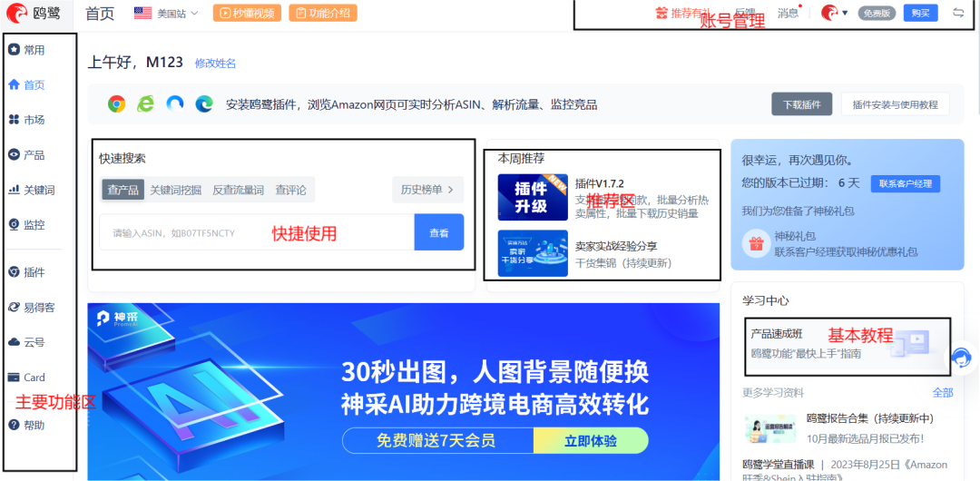Open 市场 in the left sidebar
Image resolution: width=980 pixels, height=481 pixels.
pos(27,120)
